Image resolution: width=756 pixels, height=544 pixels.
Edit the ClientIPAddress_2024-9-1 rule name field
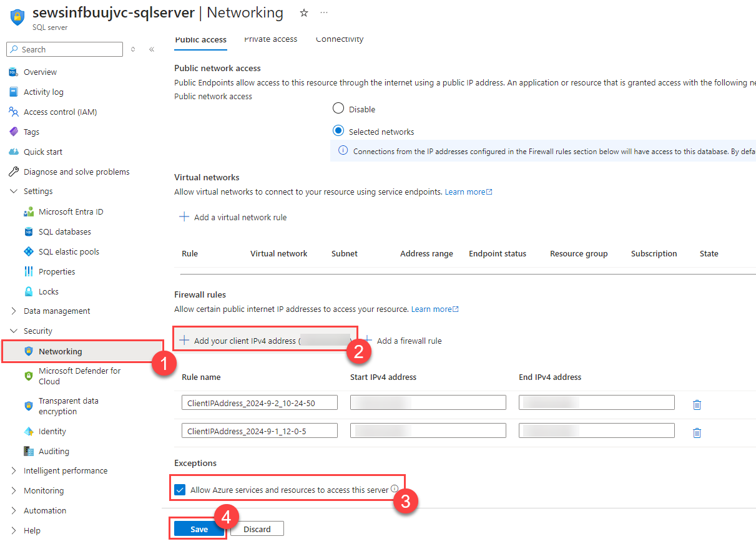pos(259,430)
